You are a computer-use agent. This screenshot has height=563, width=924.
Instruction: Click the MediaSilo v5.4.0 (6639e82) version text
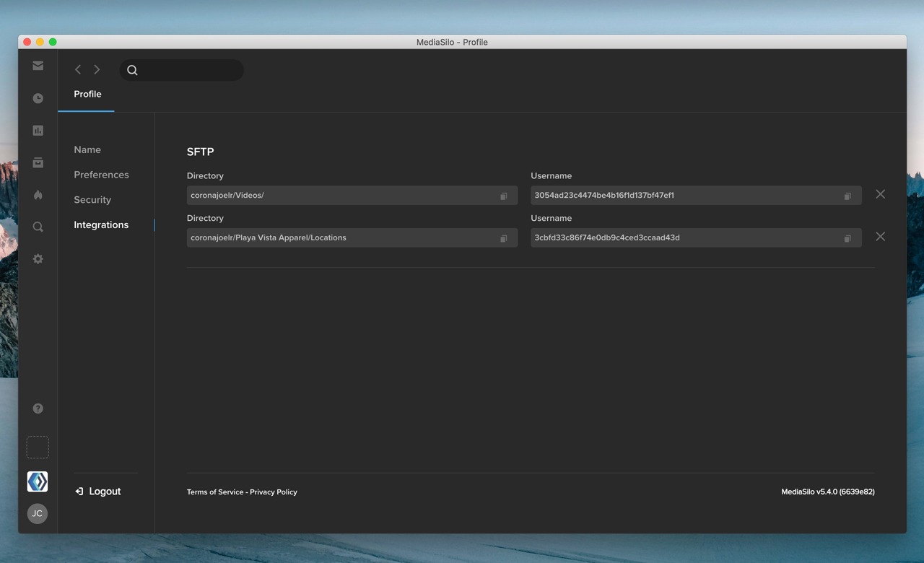[x=828, y=492]
